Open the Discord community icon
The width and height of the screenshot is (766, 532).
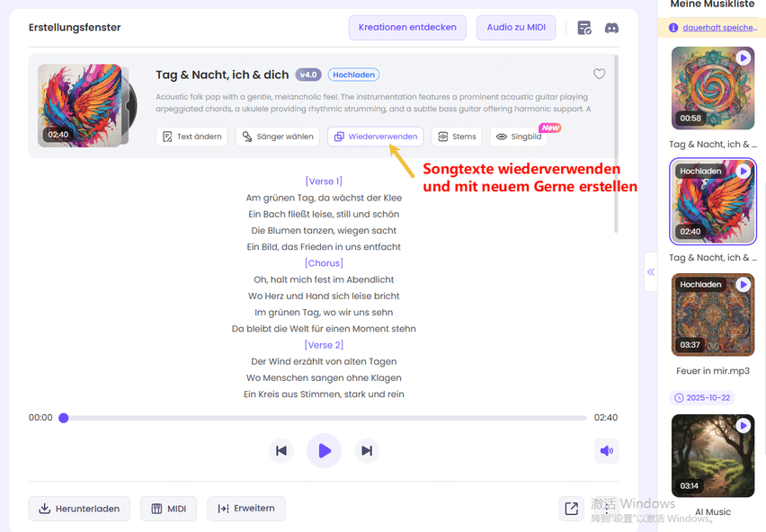coord(612,28)
